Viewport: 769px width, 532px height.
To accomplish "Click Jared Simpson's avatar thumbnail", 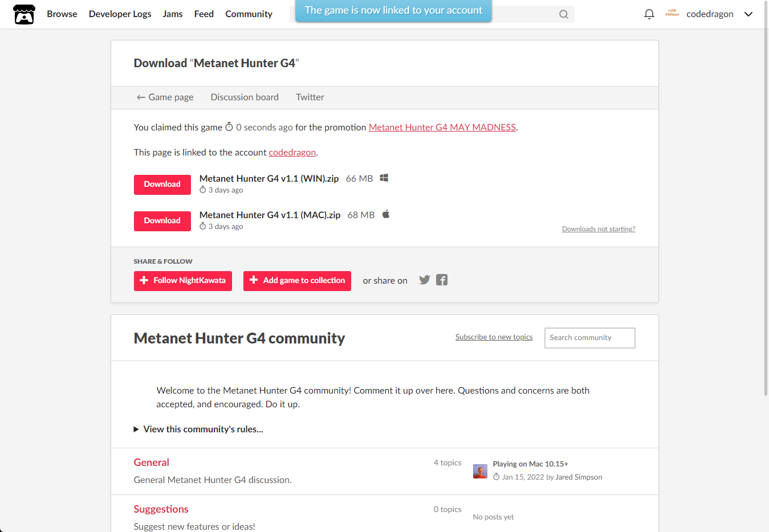I will pyautogui.click(x=481, y=471).
